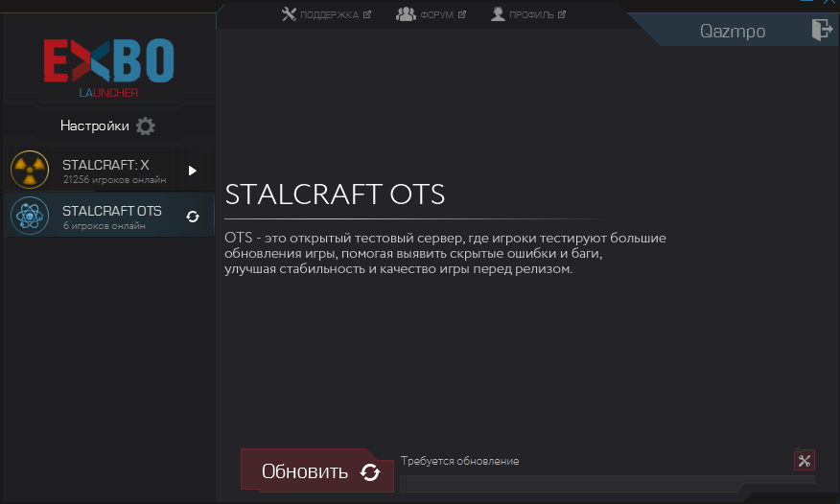This screenshot has height=504, width=840.
Task: Click the logout icon next to Qazmpo
Action: (x=821, y=30)
